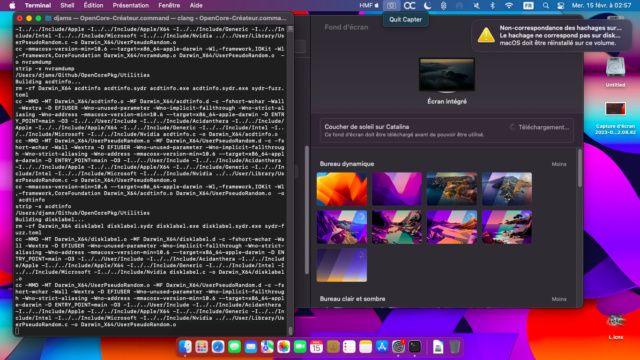Open Spotlight search in menu bar
Image resolution: width=640 pixels, height=360 pixels.
546,5
